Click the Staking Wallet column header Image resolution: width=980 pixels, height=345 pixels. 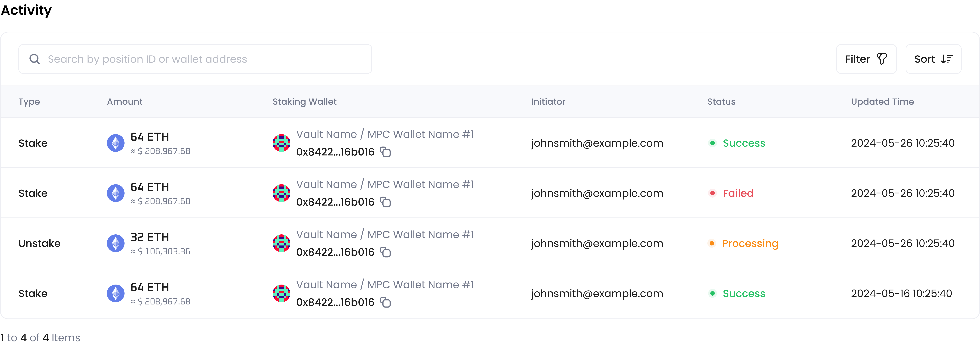pyautogui.click(x=304, y=102)
